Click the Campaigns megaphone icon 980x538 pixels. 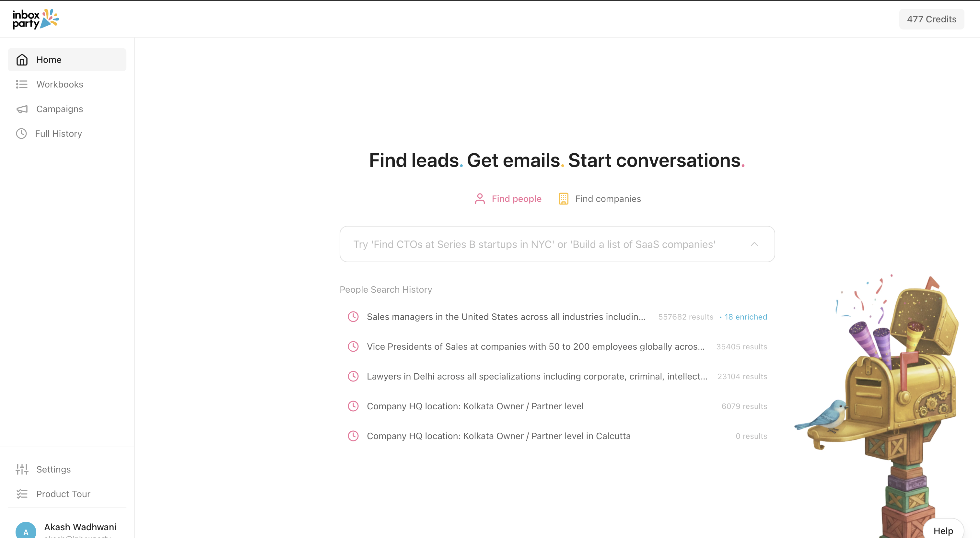(22, 109)
